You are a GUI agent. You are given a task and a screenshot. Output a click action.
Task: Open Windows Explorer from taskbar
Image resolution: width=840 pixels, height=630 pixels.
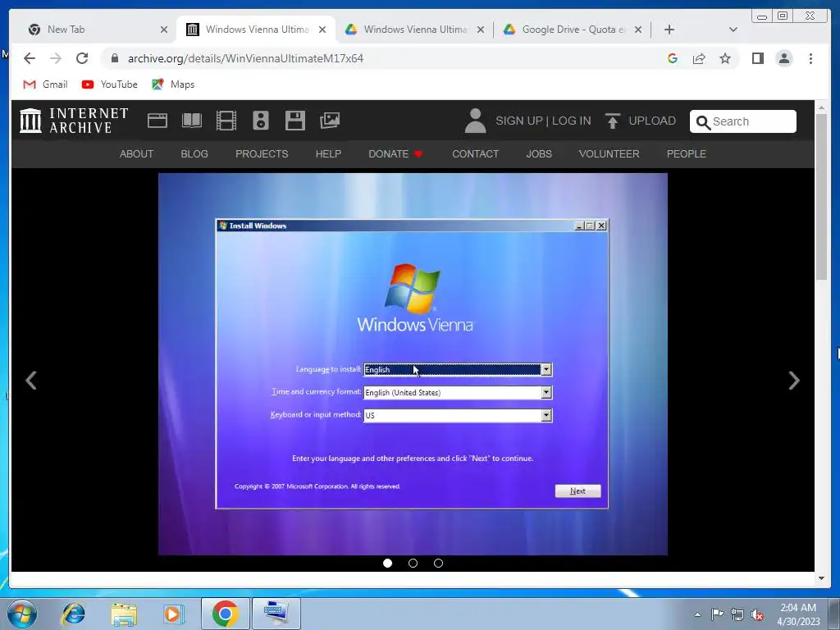point(124,614)
